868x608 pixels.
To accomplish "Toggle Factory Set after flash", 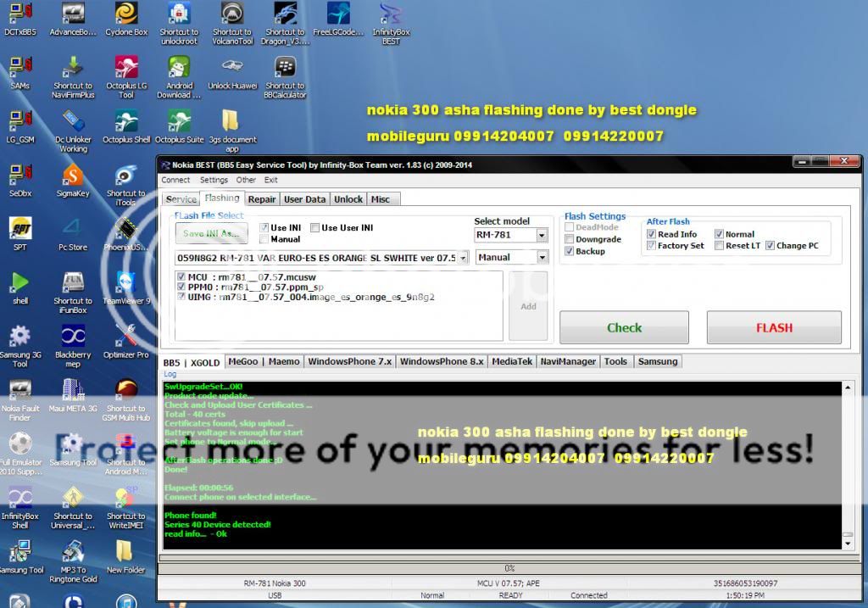I will (x=652, y=245).
